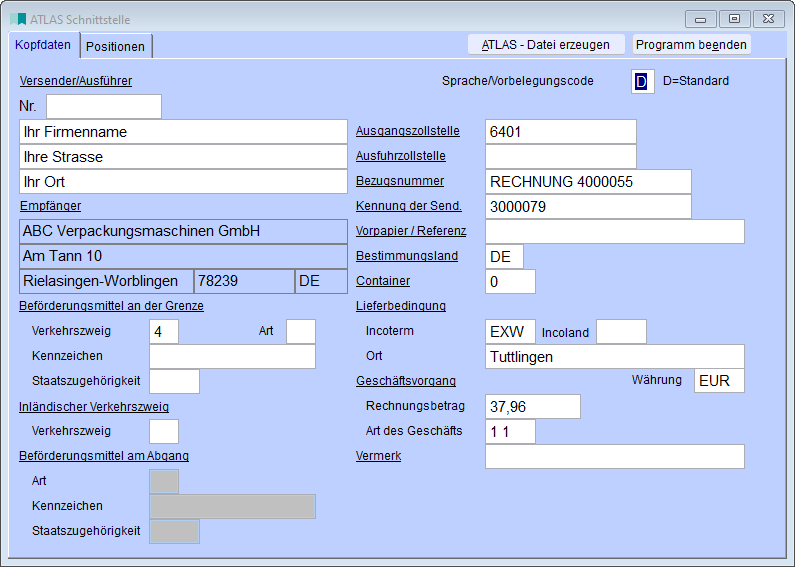Click the ATLAS - Datei erzeugen button
This screenshot has height=567, width=795.
click(546, 44)
